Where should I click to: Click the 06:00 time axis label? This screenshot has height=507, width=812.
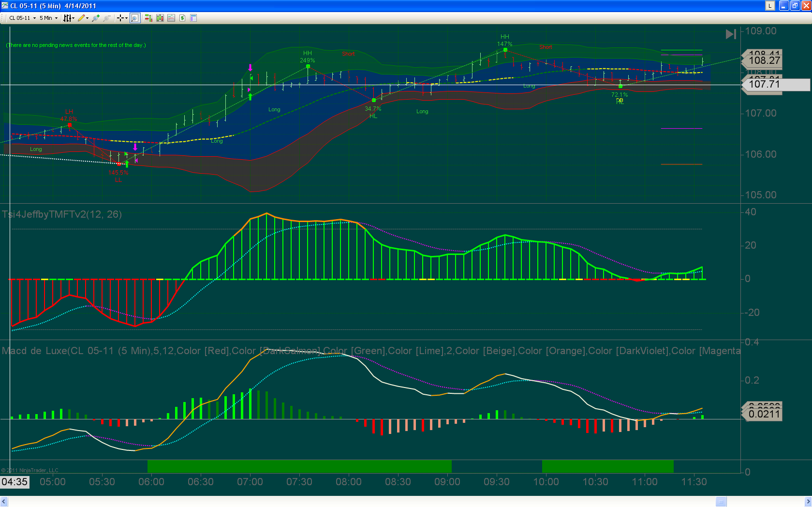click(151, 482)
